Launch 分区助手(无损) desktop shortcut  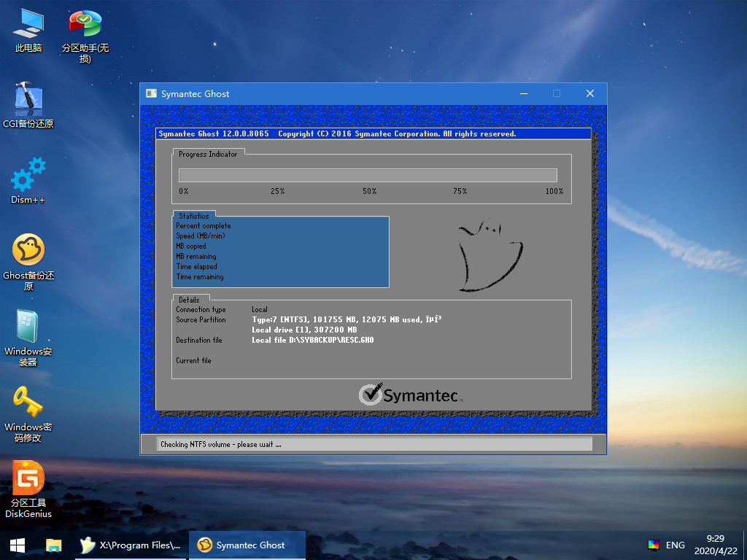85,36
